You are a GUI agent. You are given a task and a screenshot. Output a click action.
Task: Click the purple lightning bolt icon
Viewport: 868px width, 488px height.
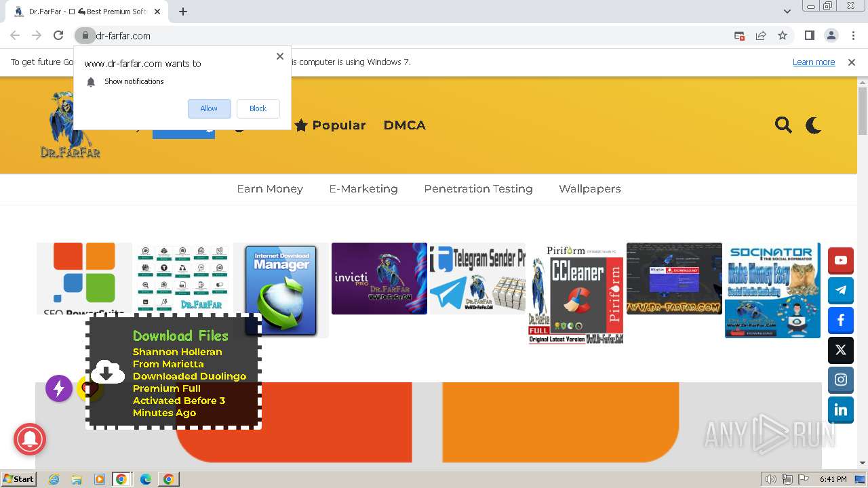pos(59,388)
